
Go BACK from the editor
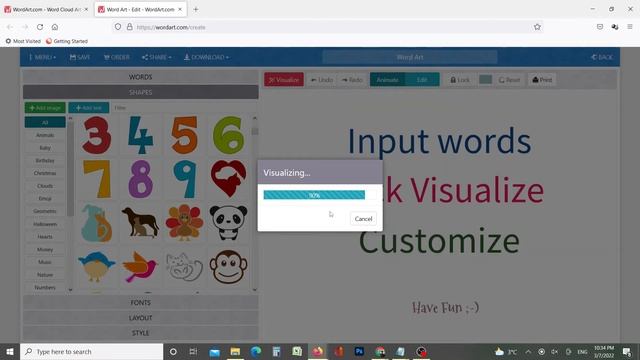(x=602, y=57)
